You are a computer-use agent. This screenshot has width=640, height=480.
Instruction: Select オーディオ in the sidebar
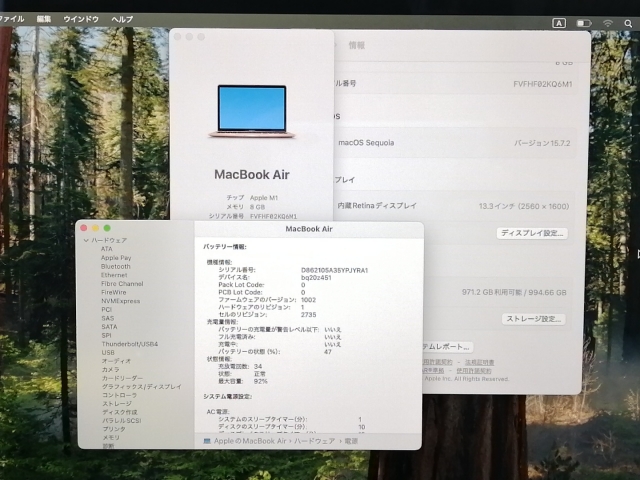coord(116,361)
